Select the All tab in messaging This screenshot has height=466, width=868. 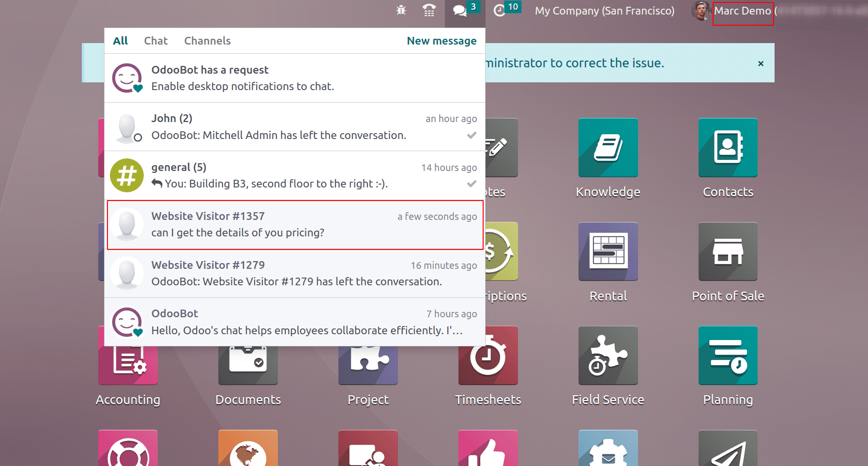(x=120, y=41)
